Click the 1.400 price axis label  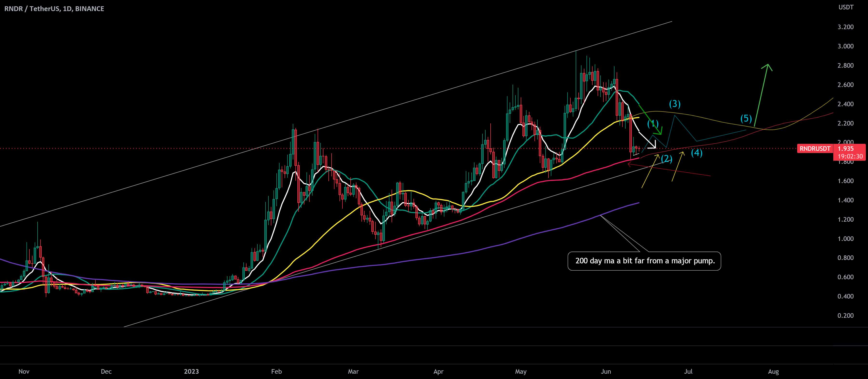point(846,200)
